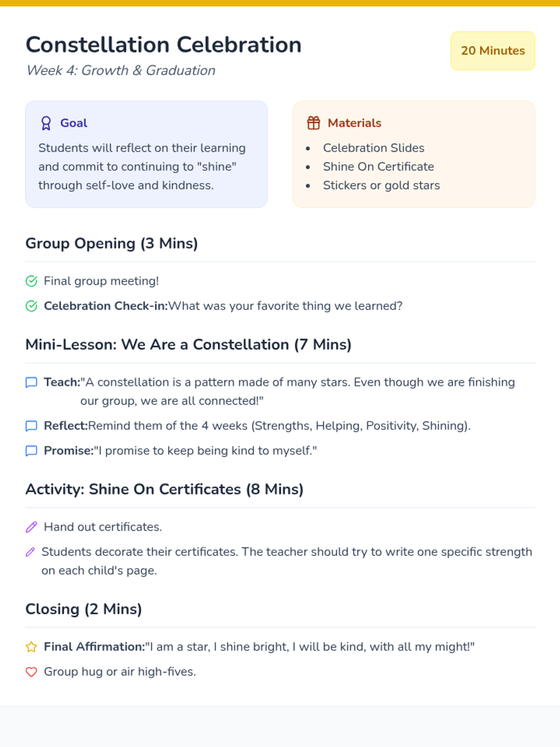The width and height of the screenshot is (560, 747).
Task: Click the 20 Minutes badge
Action: pyautogui.click(x=493, y=51)
